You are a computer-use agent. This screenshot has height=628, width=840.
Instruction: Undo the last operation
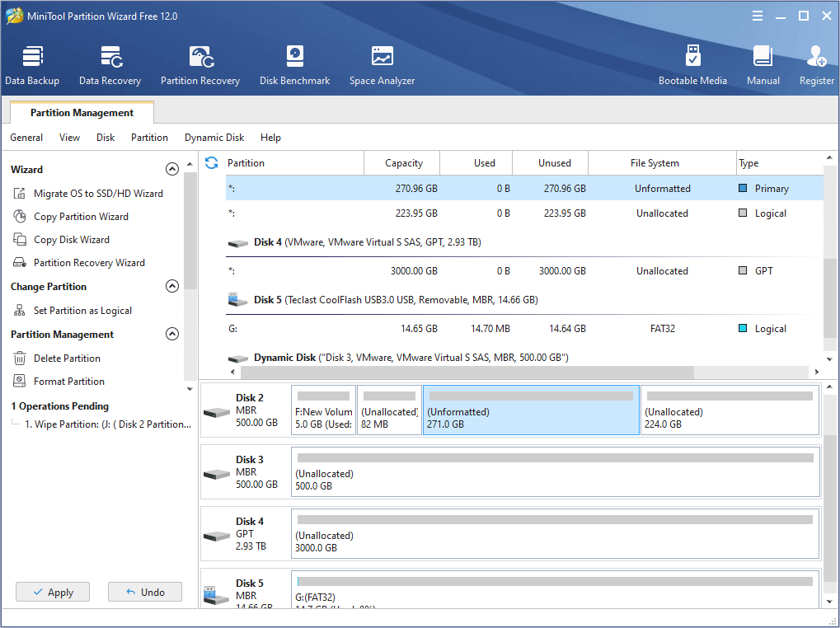coord(145,592)
